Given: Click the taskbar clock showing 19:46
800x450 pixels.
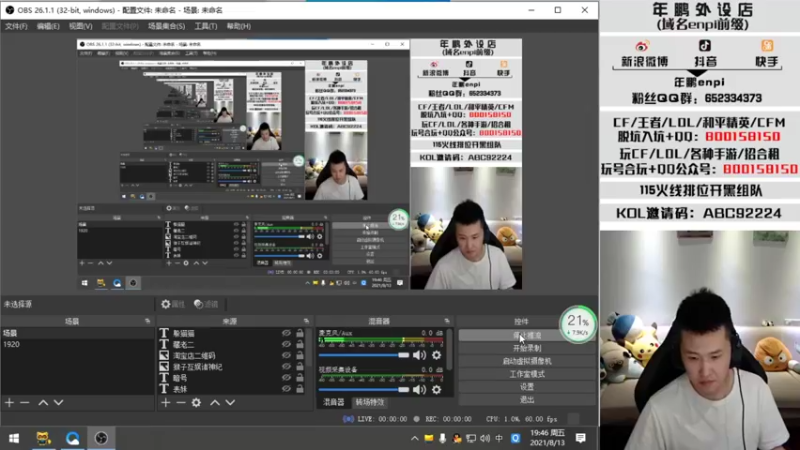Looking at the screenshot, I should pos(546,438).
